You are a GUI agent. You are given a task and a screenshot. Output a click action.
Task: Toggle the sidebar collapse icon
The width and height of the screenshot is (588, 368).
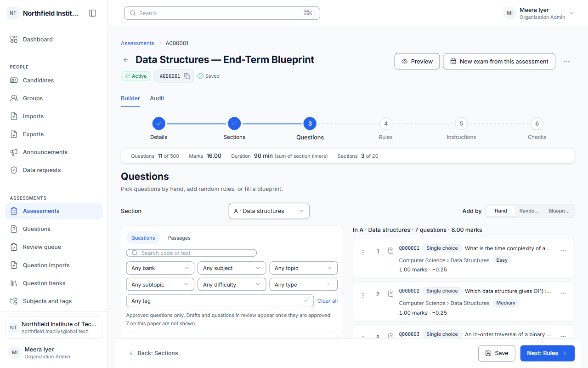coord(93,13)
